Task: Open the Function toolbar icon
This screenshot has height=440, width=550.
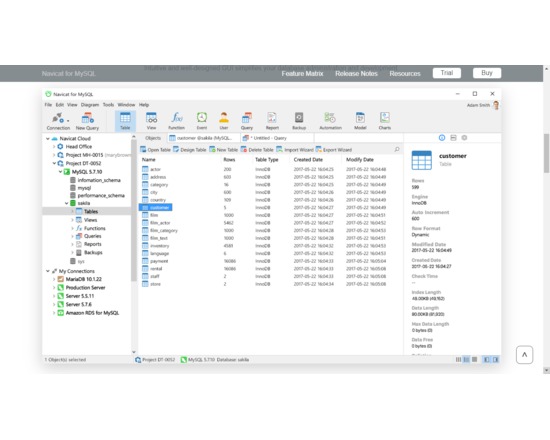Action: [x=176, y=121]
